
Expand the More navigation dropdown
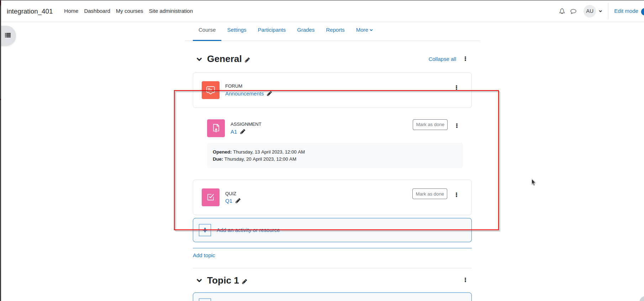pos(364,30)
